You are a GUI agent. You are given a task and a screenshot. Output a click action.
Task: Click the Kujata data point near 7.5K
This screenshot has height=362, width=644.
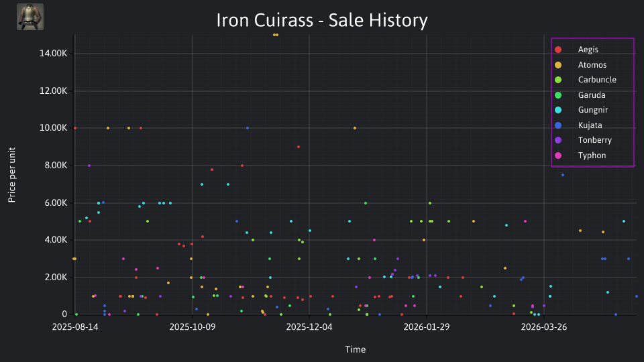coord(563,175)
